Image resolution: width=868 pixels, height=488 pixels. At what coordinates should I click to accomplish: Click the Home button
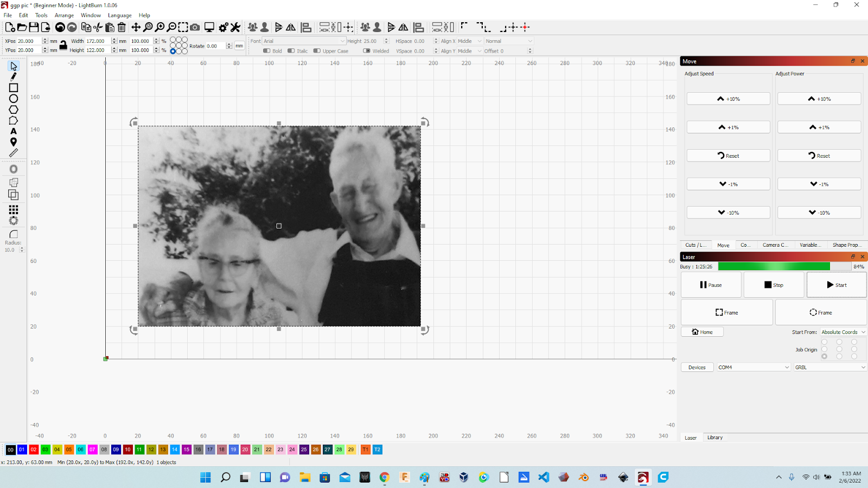[x=702, y=332]
